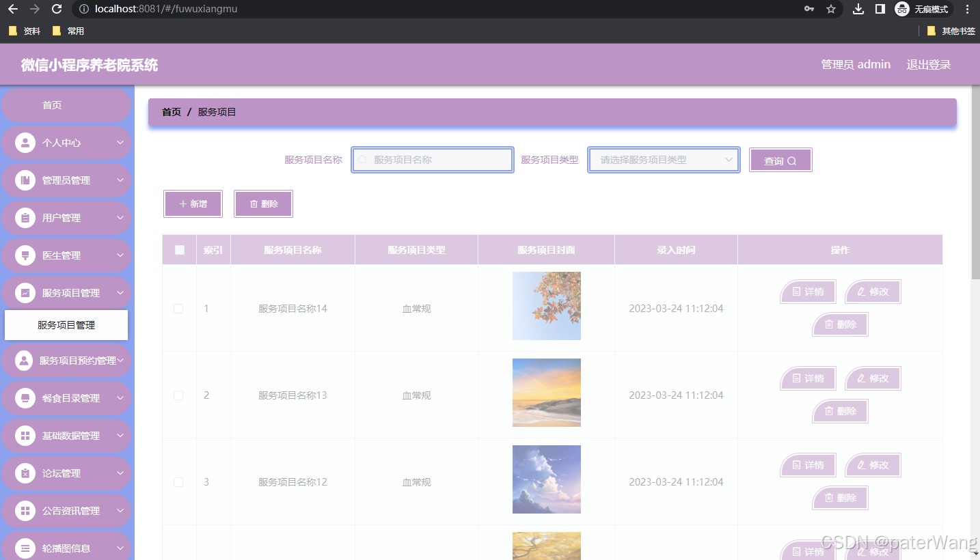Image resolution: width=980 pixels, height=560 pixels.
Task: Click the 论坛管理 sidebar icon
Action: click(25, 473)
